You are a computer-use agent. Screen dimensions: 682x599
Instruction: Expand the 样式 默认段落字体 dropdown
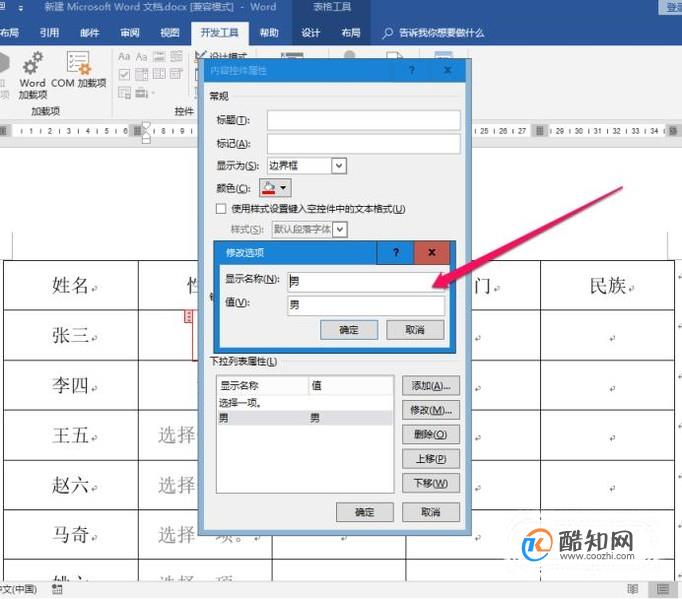(340, 229)
